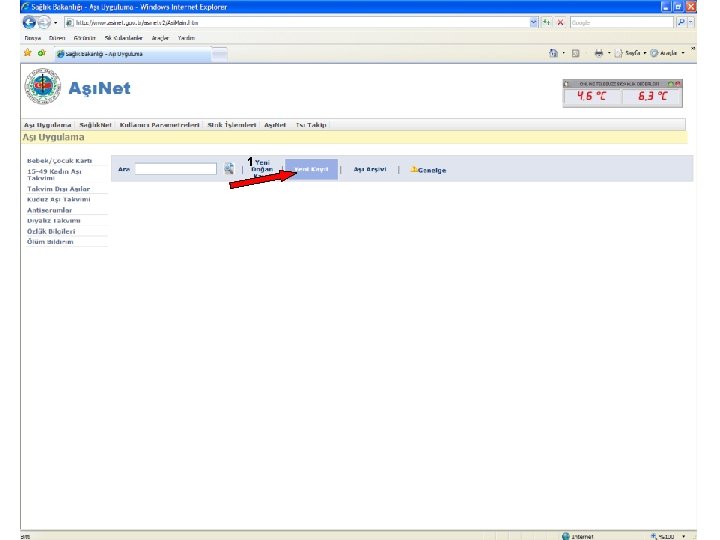Open Diyaliz Takvimi sidebar link
720x540 pixels.
[x=53, y=220]
